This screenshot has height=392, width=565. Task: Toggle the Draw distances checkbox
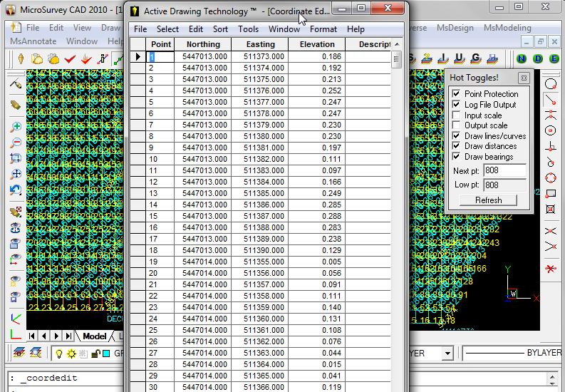click(457, 146)
